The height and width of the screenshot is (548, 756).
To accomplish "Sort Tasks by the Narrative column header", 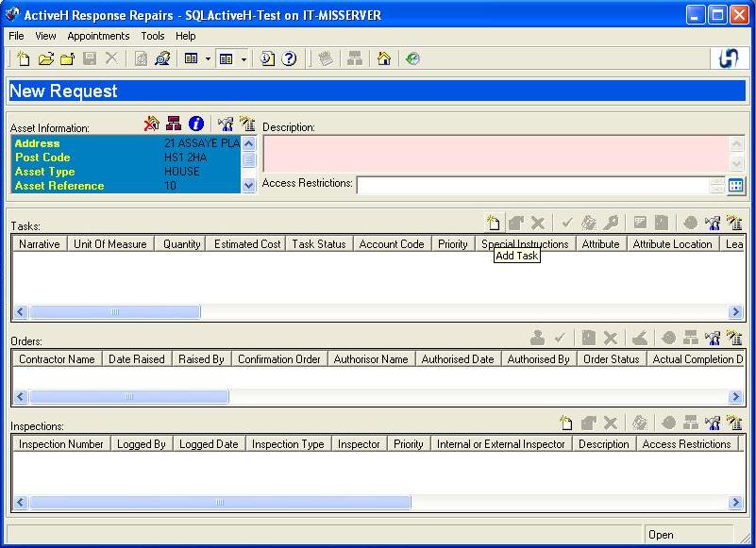I will click(40, 244).
